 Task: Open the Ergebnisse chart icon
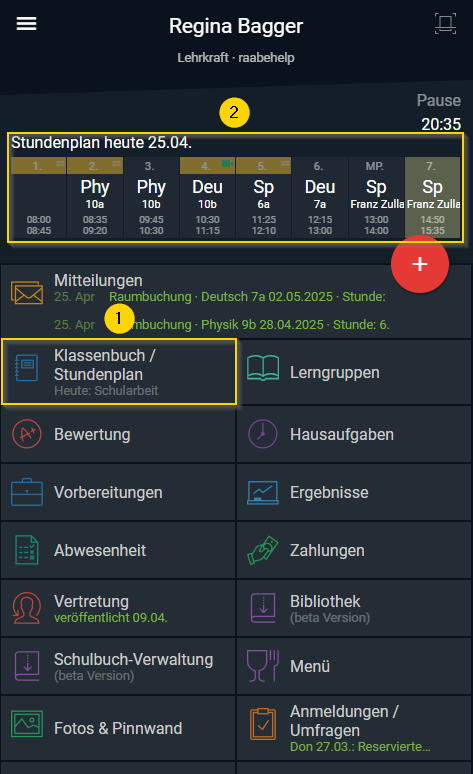(263, 493)
